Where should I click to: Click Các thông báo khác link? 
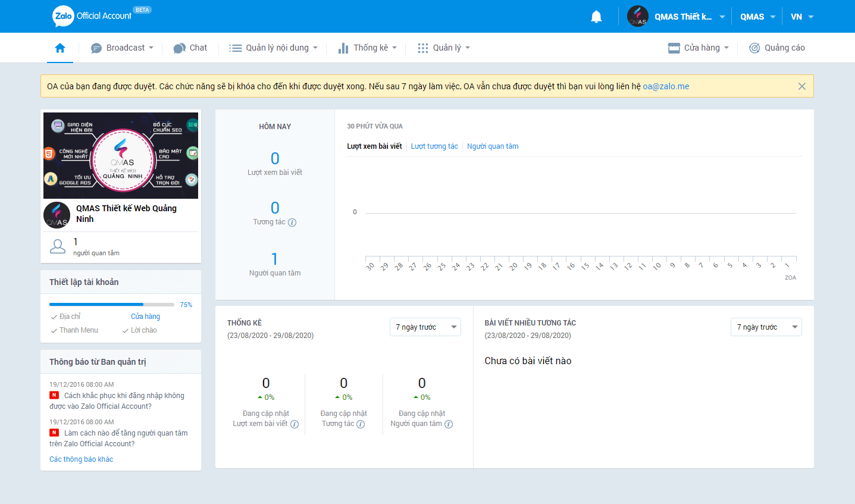point(81,459)
